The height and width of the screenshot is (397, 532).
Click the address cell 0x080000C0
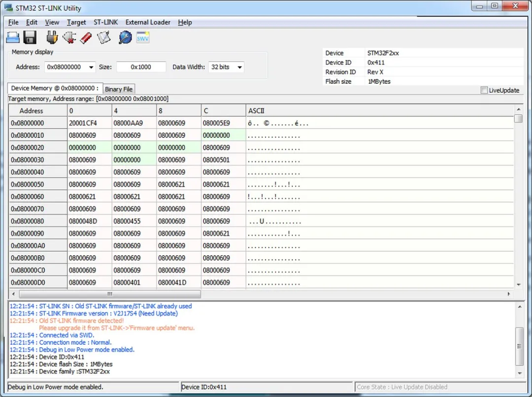tap(38, 270)
